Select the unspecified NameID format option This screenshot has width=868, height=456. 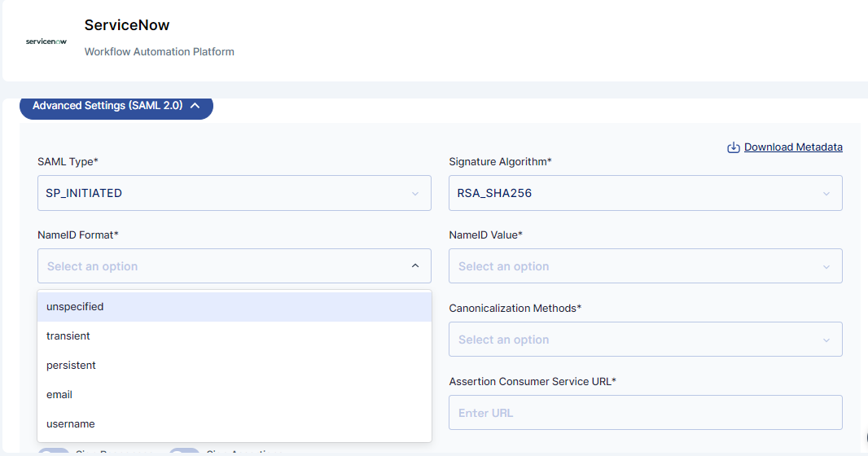click(235, 307)
